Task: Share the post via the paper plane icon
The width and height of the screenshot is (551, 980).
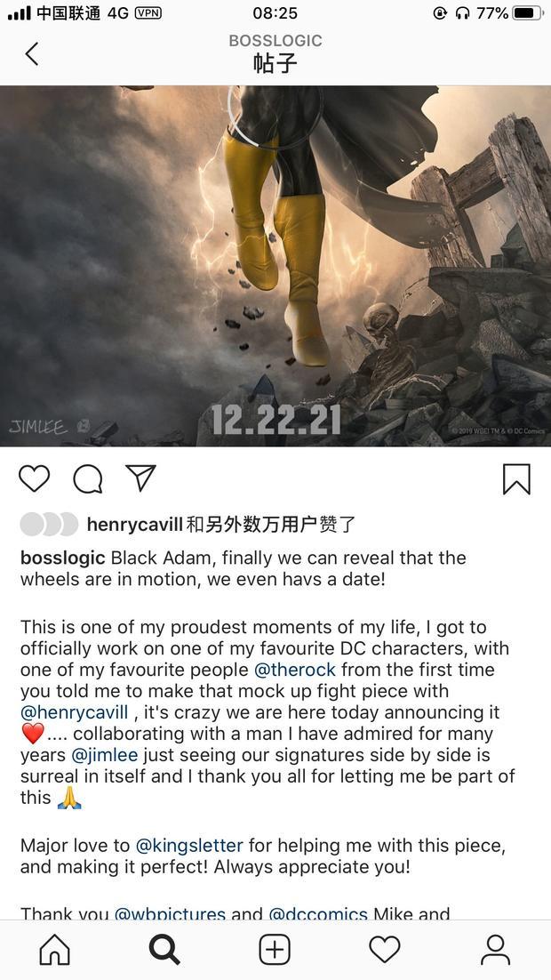Action: click(140, 478)
